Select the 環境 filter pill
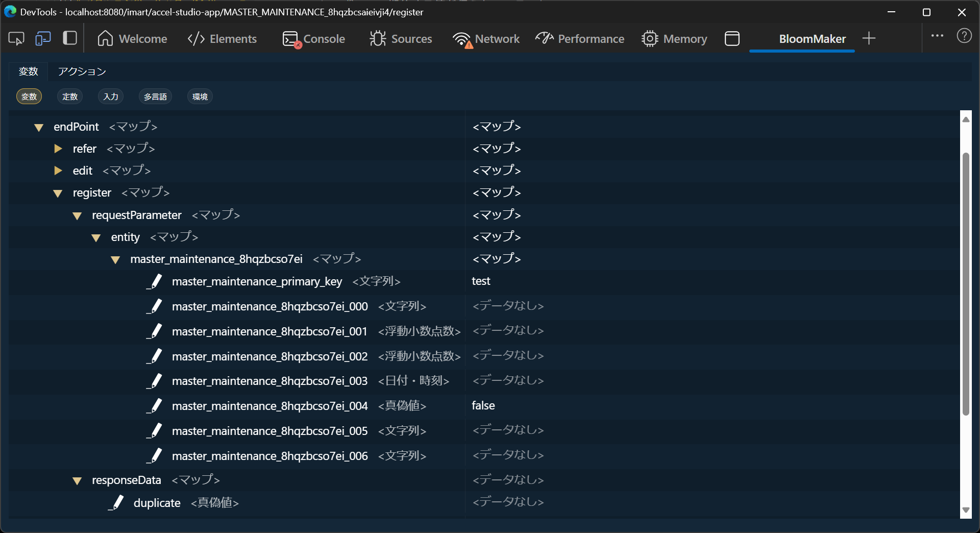The width and height of the screenshot is (980, 533). click(200, 96)
